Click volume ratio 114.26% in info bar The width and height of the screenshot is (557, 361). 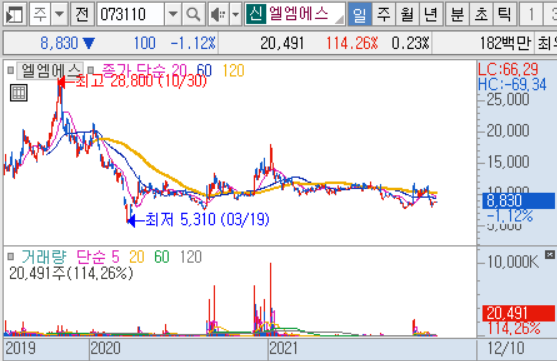tap(352, 43)
